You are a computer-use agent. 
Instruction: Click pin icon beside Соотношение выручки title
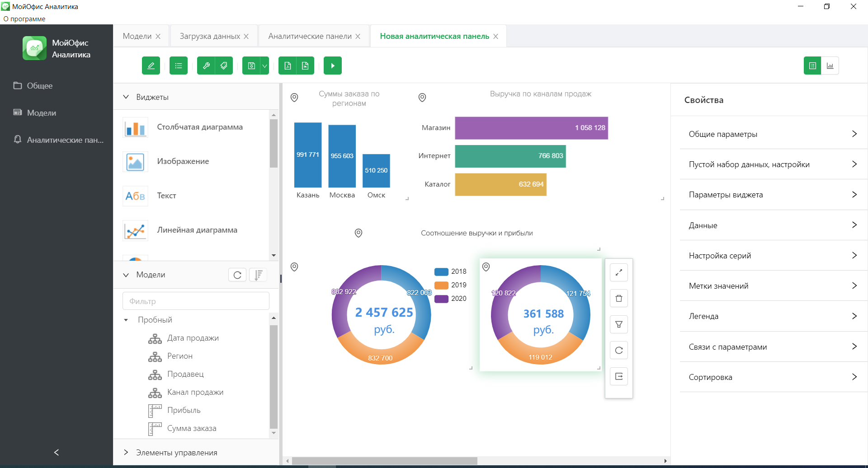pos(359,233)
